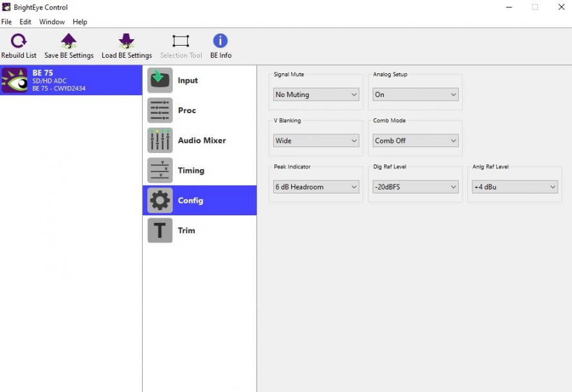Open the Proc section icon
Screen dimensions: 572x392
click(160, 110)
